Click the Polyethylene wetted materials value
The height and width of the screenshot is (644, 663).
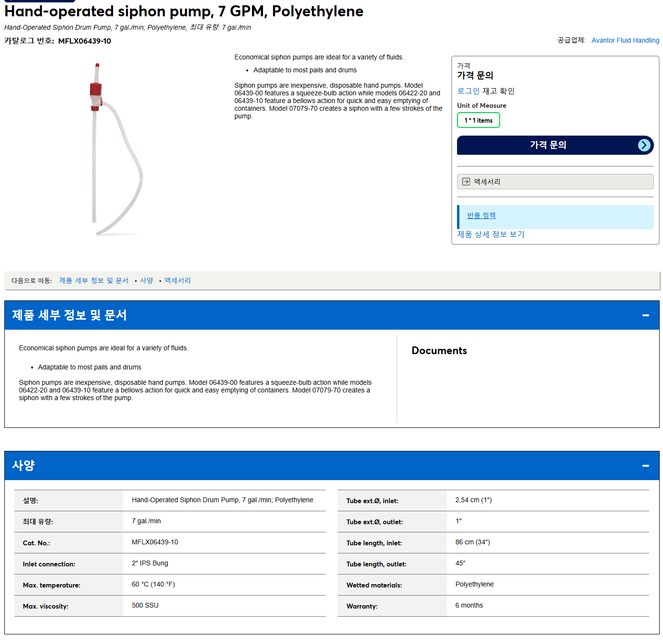coord(474,585)
